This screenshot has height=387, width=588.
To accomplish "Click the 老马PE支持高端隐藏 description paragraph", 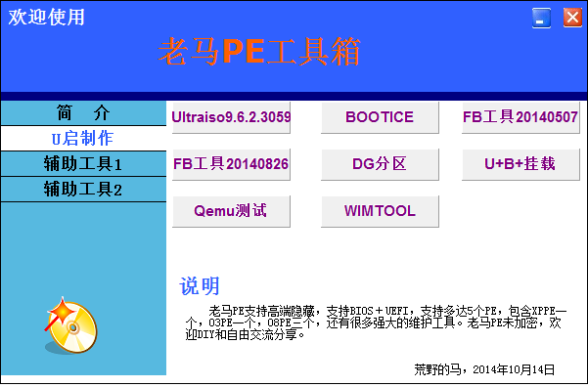I will [376, 322].
